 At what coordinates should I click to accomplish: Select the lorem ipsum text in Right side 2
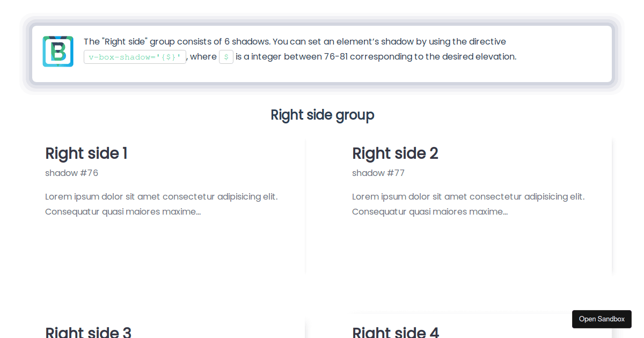(x=467, y=204)
